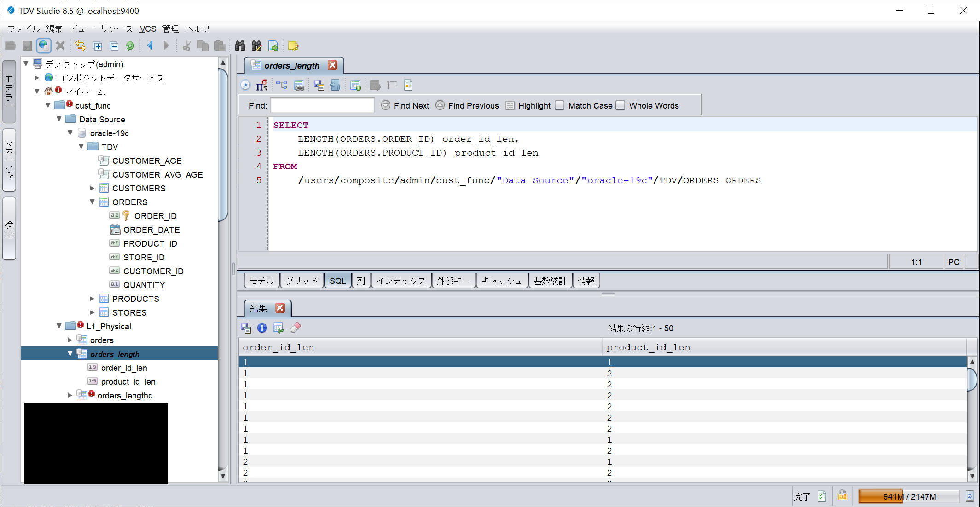
Task: Click the results table vertical scrollbar
Action: [x=972, y=419]
